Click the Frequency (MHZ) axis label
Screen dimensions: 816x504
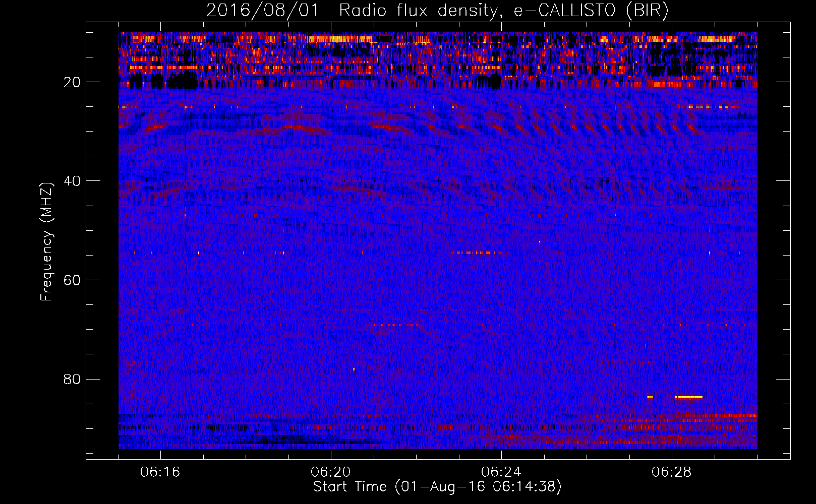[46, 241]
